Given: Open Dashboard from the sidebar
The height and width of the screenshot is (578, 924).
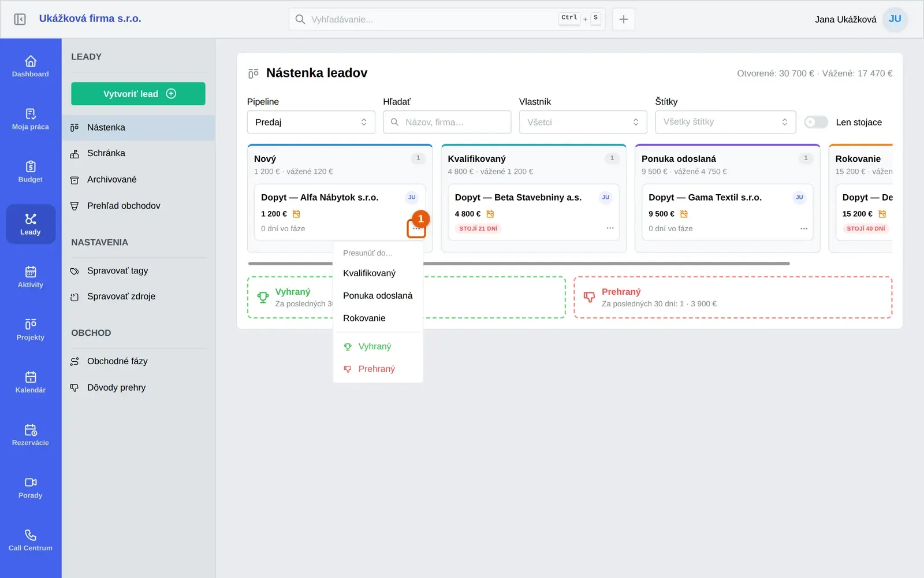Looking at the screenshot, I should [31, 66].
